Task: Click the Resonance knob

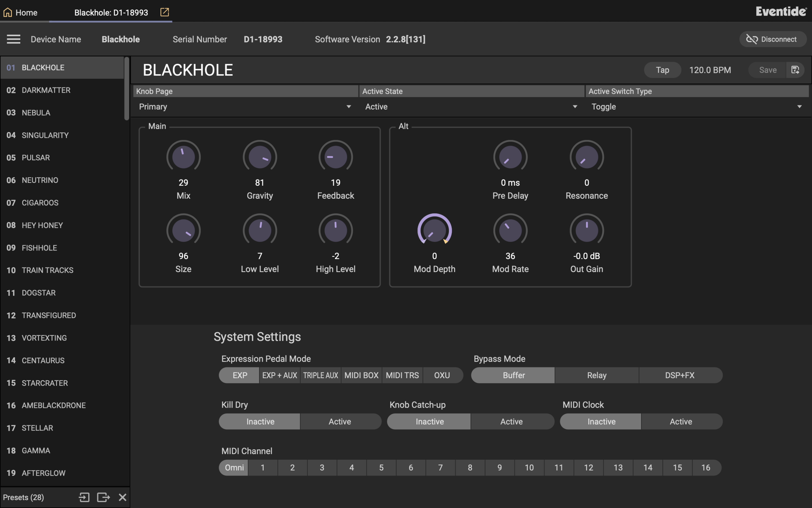Action: coord(586,157)
